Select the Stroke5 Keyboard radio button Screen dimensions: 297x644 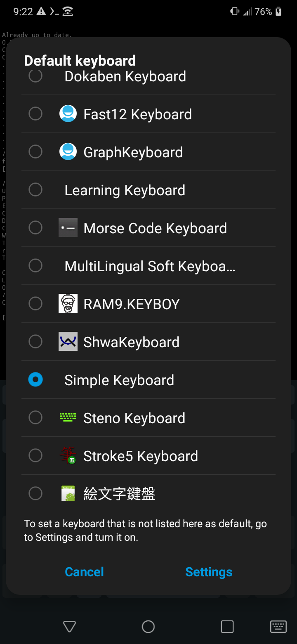pyautogui.click(x=35, y=455)
